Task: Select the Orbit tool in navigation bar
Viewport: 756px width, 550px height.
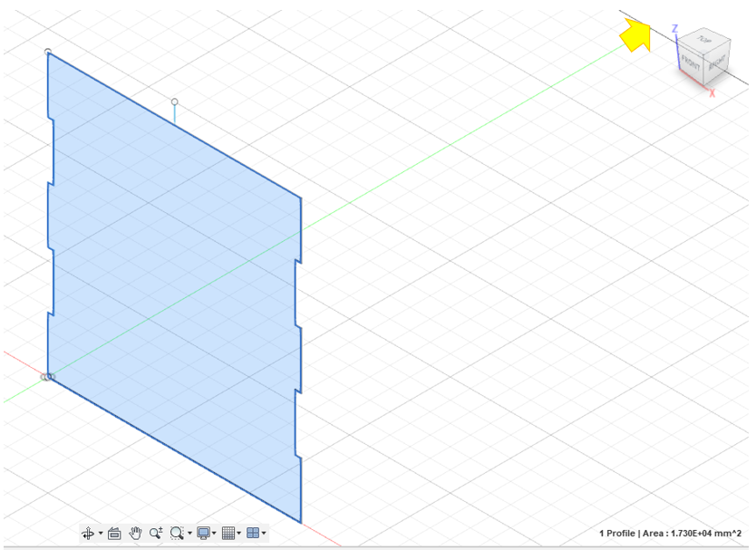Action: coord(88,533)
